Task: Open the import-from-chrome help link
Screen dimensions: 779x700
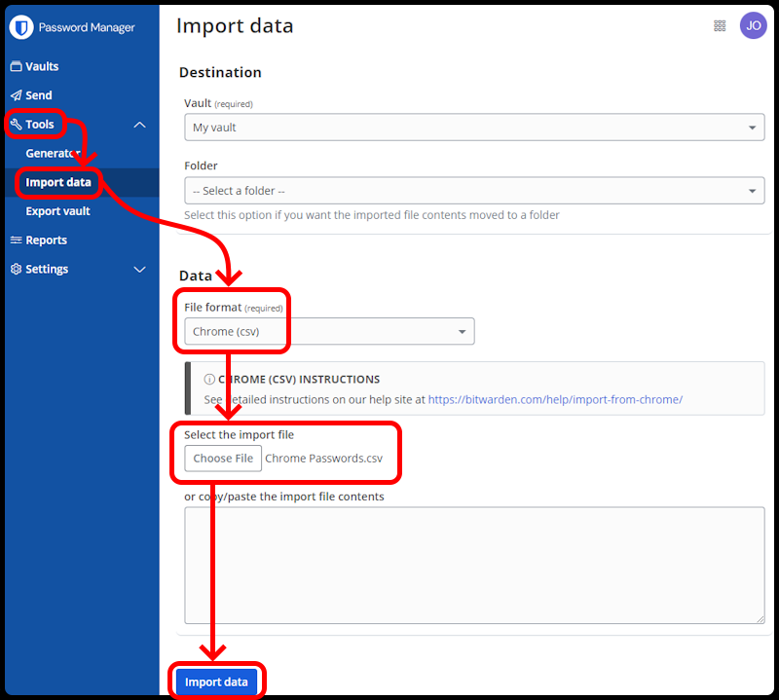Action: pos(555,399)
